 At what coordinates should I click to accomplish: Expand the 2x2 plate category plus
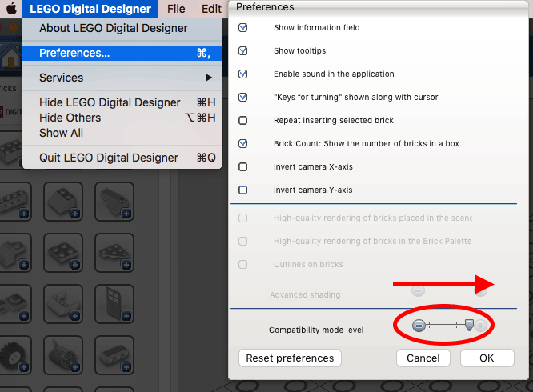coord(75,265)
